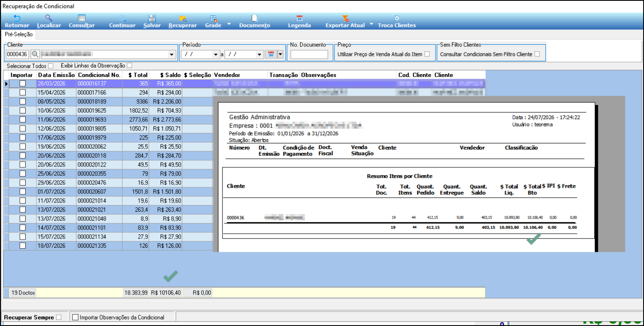Click the No. Documento input field
This screenshot has width=644, height=326.
pos(309,54)
